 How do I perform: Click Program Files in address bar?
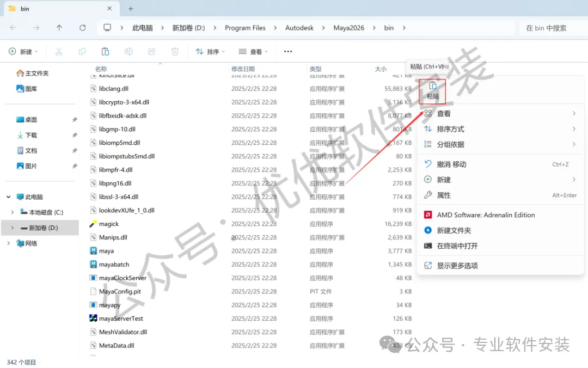point(245,28)
